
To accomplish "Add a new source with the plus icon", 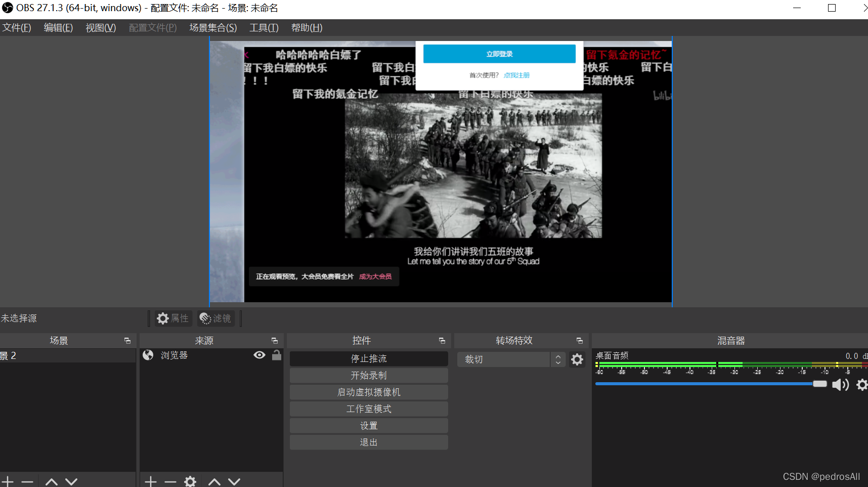I will pos(151,481).
